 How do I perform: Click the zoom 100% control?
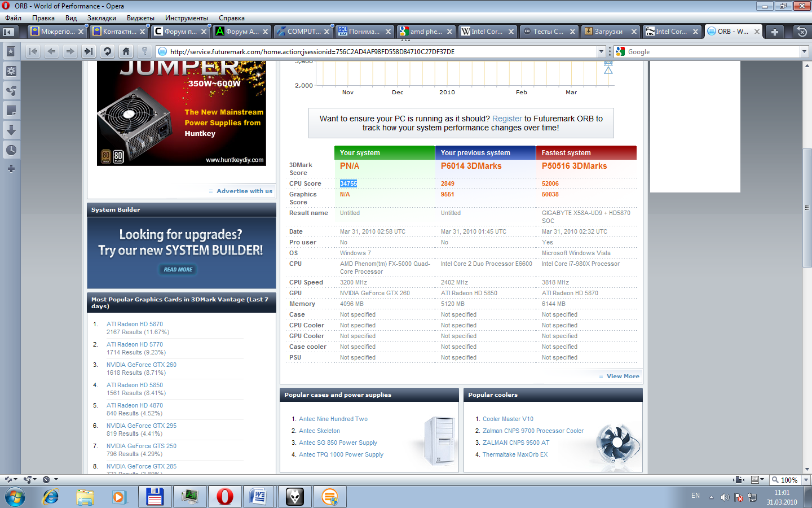pos(785,480)
